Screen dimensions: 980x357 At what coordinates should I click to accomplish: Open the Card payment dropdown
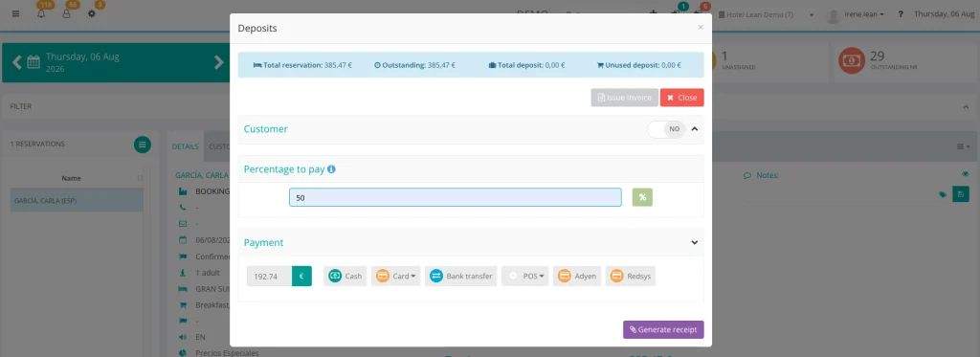(x=395, y=276)
